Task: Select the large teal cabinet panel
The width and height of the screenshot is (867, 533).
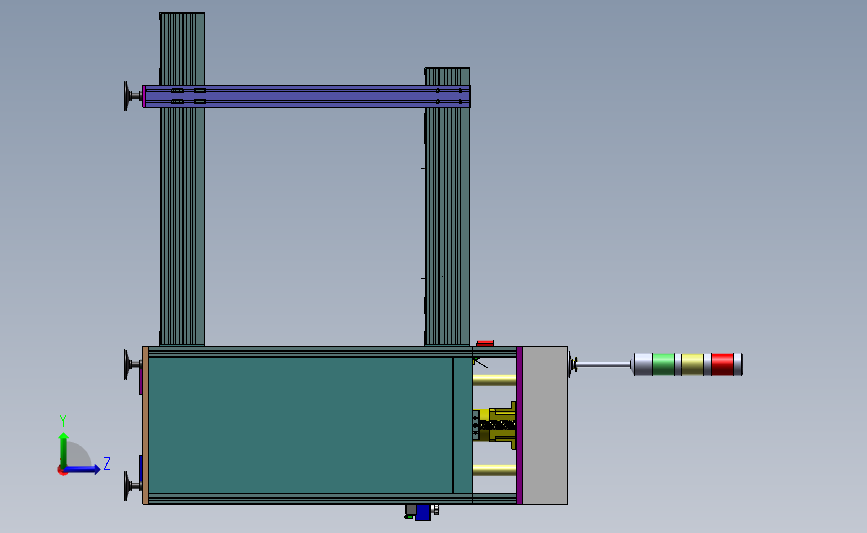Action: (x=300, y=425)
